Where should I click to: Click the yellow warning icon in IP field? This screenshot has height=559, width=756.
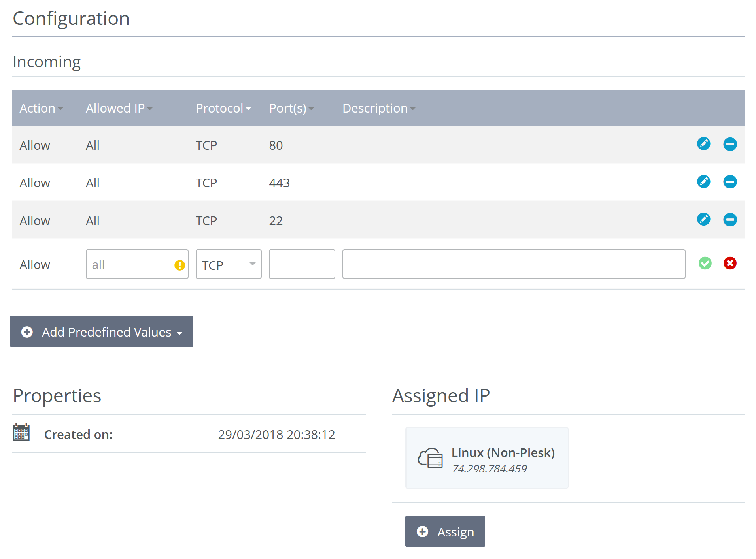(180, 265)
